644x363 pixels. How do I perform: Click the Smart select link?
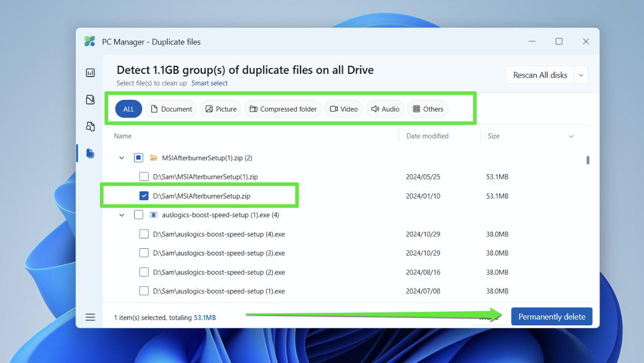point(209,83)
